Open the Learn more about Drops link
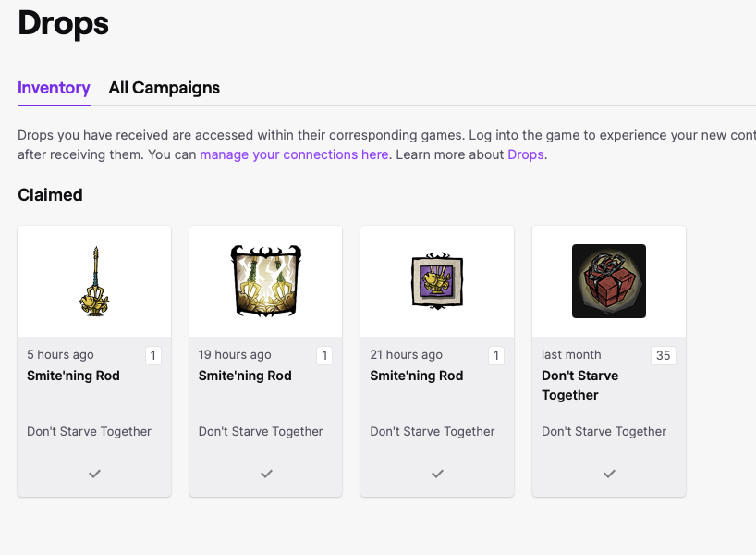The width and height of the screenshot is (756, 555). pos(526,154)
